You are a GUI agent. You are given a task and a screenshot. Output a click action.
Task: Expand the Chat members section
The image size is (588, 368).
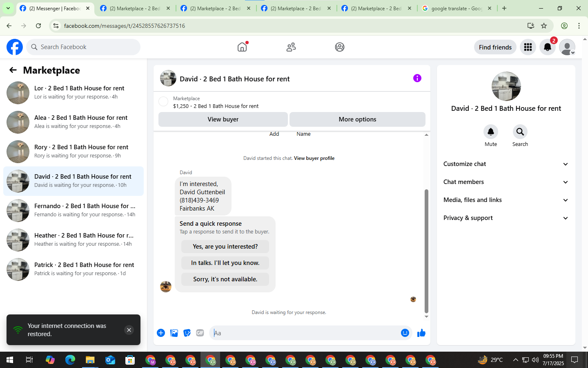tap(506, 182)
